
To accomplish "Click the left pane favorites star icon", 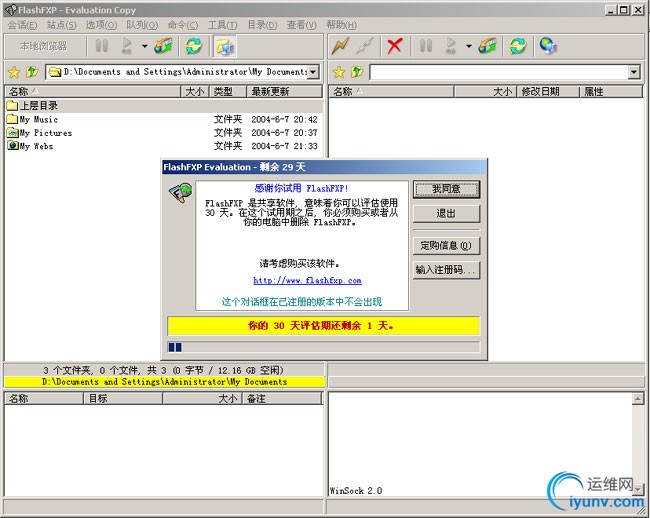I will (x=14, y=72).
